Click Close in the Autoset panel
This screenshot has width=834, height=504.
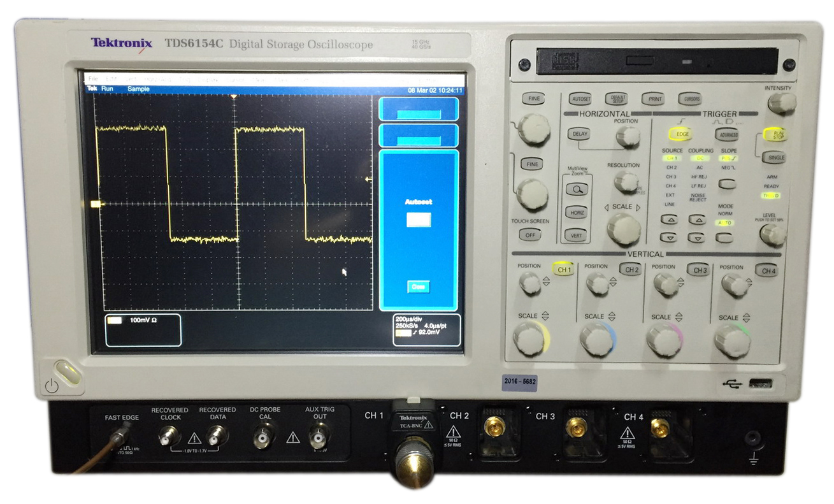click(x=419, y=287)
